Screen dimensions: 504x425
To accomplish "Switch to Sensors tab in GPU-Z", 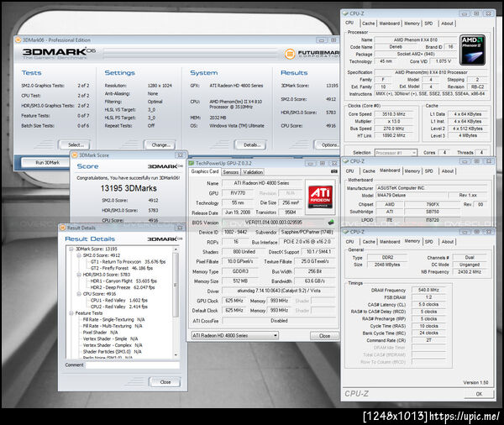I will click(x=231, y=172).
